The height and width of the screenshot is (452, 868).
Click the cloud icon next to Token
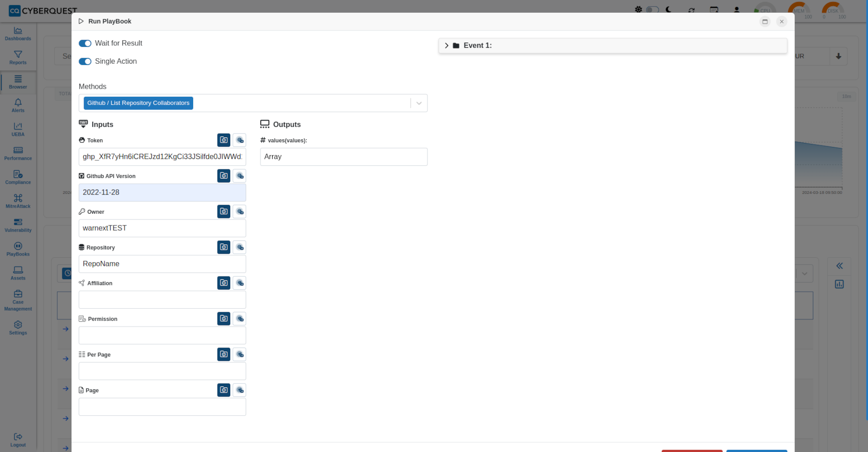click(239, 140)
